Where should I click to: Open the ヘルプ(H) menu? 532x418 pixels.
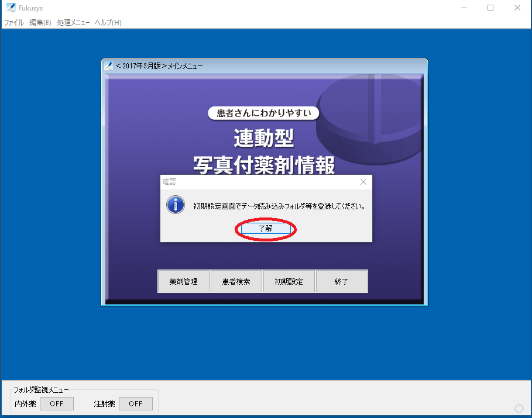[108, 23]
